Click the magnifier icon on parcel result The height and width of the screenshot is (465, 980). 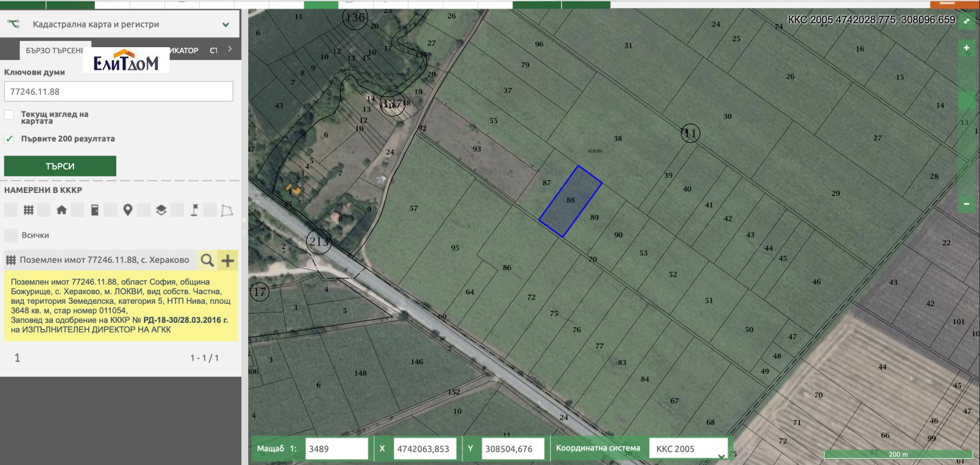click(208, 260)
